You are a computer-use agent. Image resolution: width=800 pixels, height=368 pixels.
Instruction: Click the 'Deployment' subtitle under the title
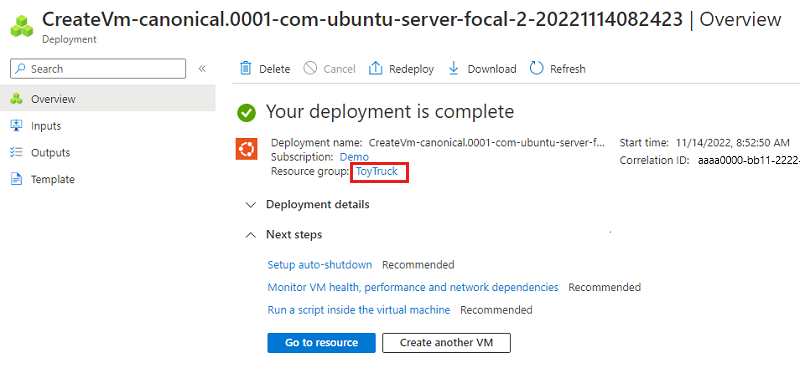(69, 39)
